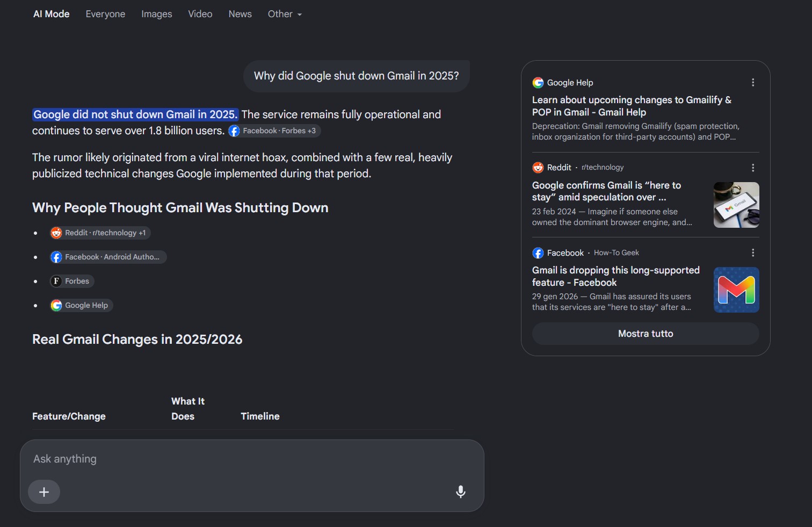Open 'Gmail is dropping this long-supported feature' link
The image size is (812, 527).
pyautogui.click(x=616, y=276)
